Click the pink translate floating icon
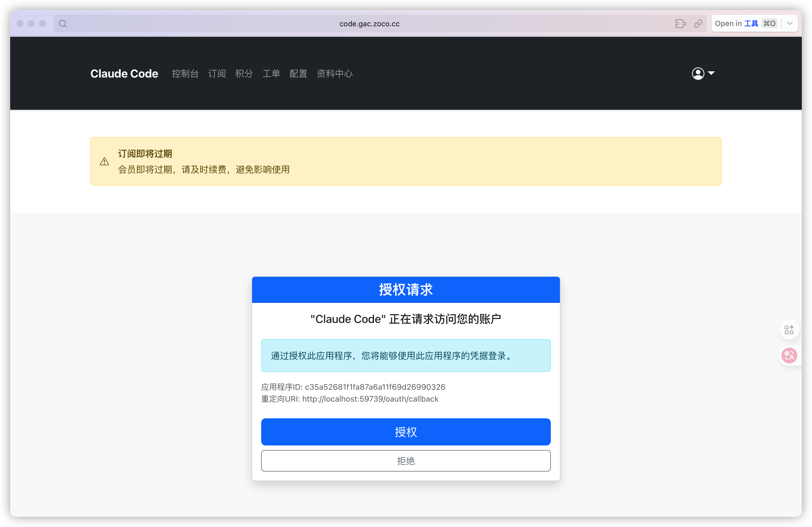The image size is (812, 527). click(789, 356)
